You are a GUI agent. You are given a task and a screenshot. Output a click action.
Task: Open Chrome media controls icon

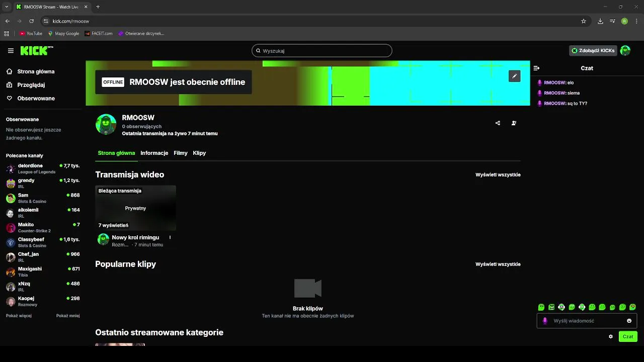point(612,21)
